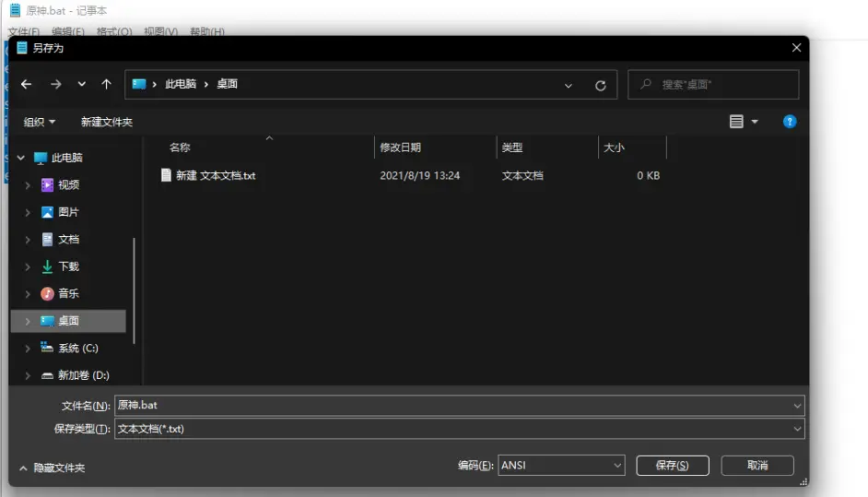Collapse folders with 隐藏文件夹
Screen dimensions: 868x497
[52, 468]
